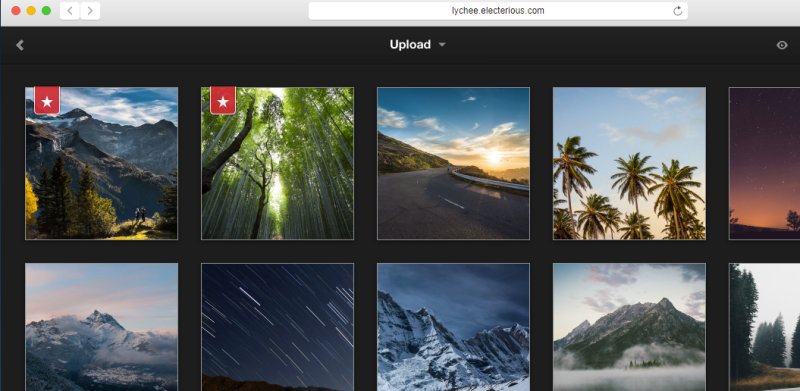Click the browser forward navigation button

point(90,11)
